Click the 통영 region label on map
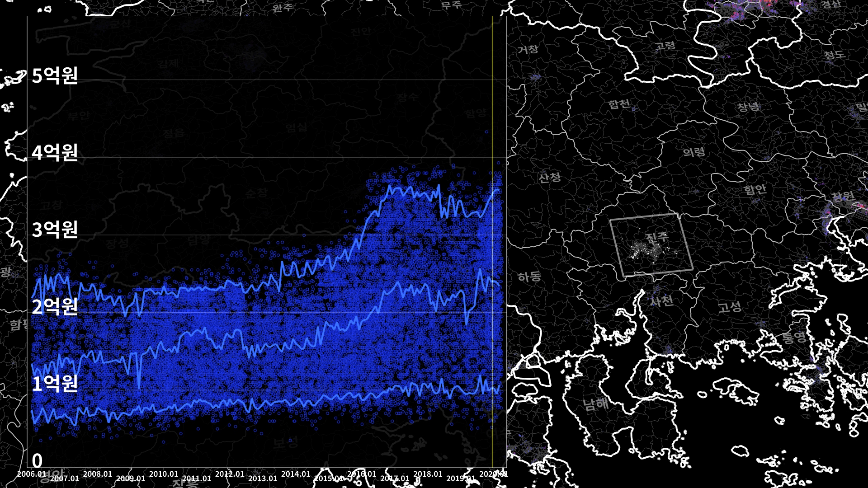 [x=794, y=338]
